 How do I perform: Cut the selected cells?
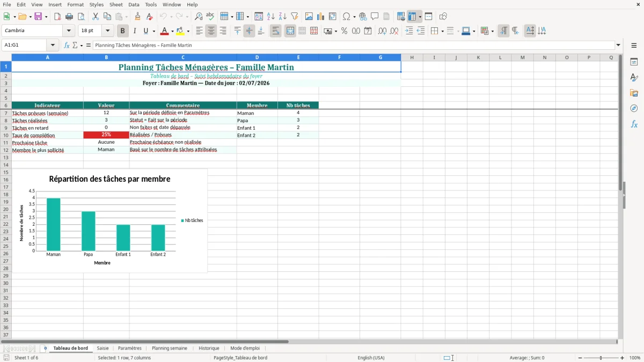[96, 17]
